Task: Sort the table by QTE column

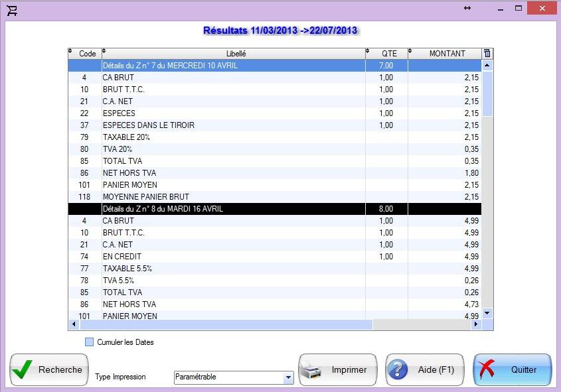Action: click(389, 53)
